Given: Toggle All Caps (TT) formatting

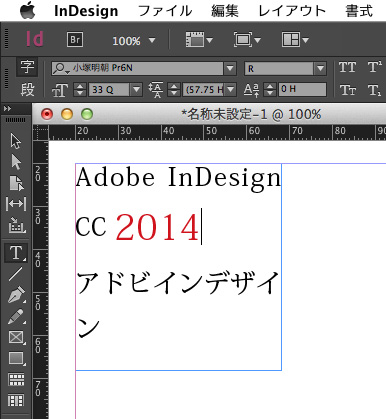Looking at the screenshot, I should click(347, 68).
